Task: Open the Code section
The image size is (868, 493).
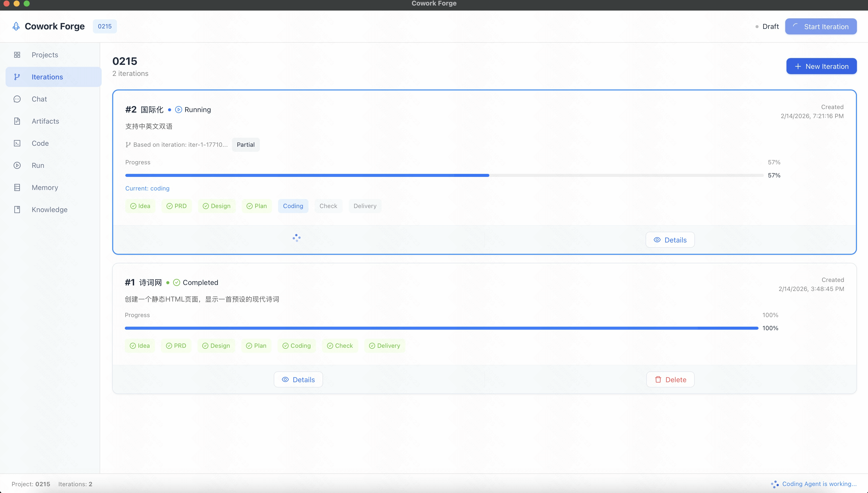Action: 40,143
